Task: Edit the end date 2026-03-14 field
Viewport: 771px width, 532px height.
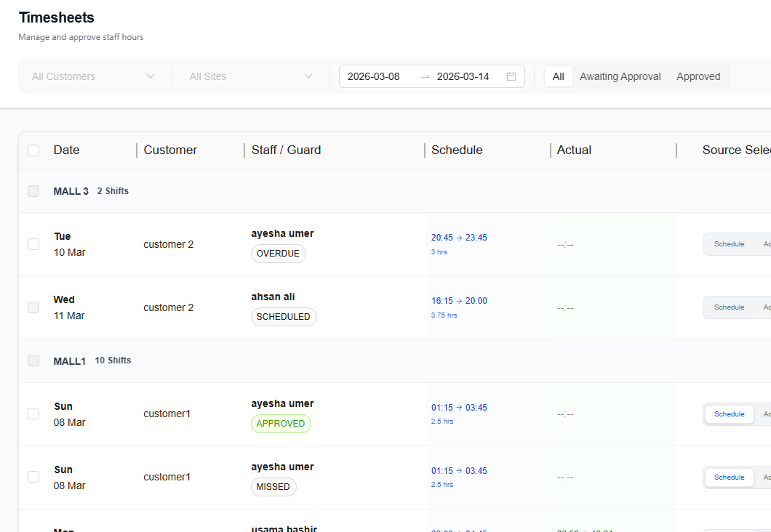Action: [x=463, y=76]
